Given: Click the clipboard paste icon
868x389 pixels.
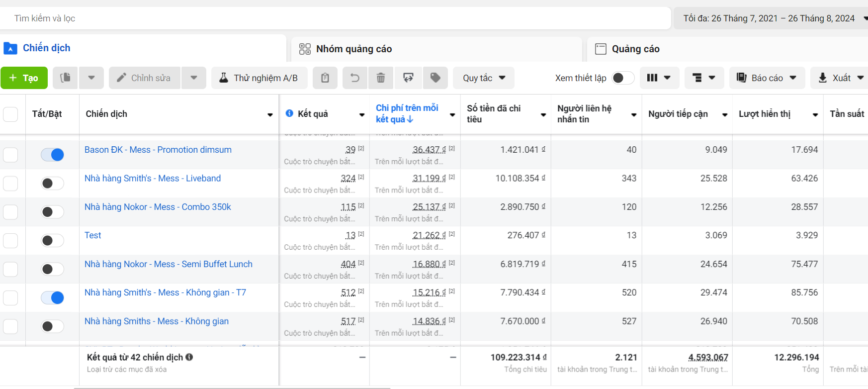Looking at the screenshot, I should 325,78.
